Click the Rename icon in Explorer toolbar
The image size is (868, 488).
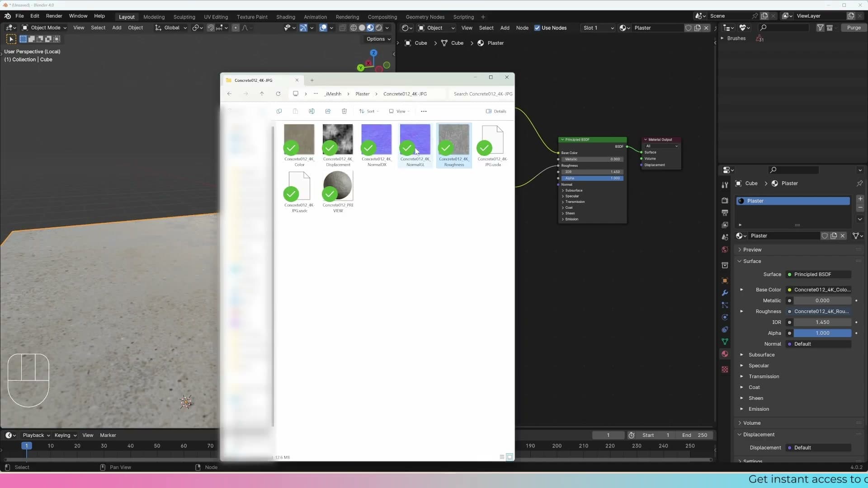tap(311, 111)
